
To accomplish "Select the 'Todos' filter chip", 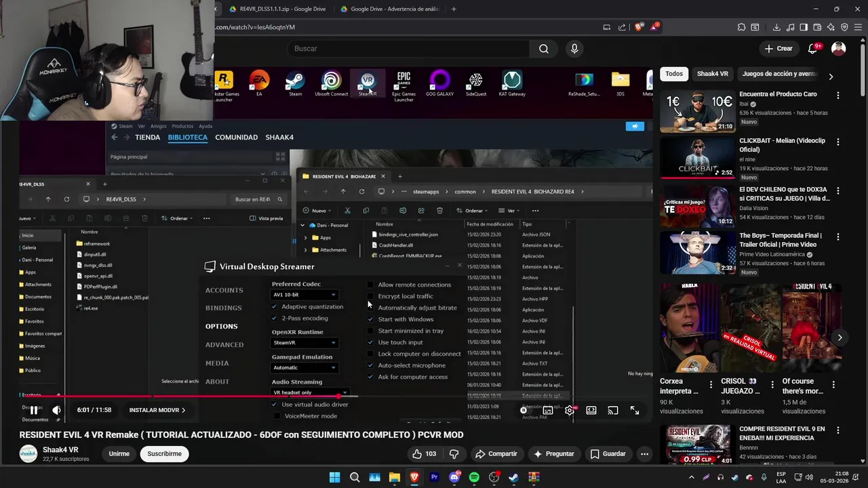I will pyautogui.click(x=674, y=74).
